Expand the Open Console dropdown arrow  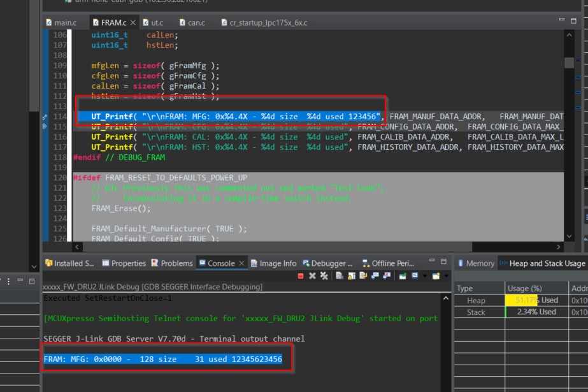(x=446, y=275)
